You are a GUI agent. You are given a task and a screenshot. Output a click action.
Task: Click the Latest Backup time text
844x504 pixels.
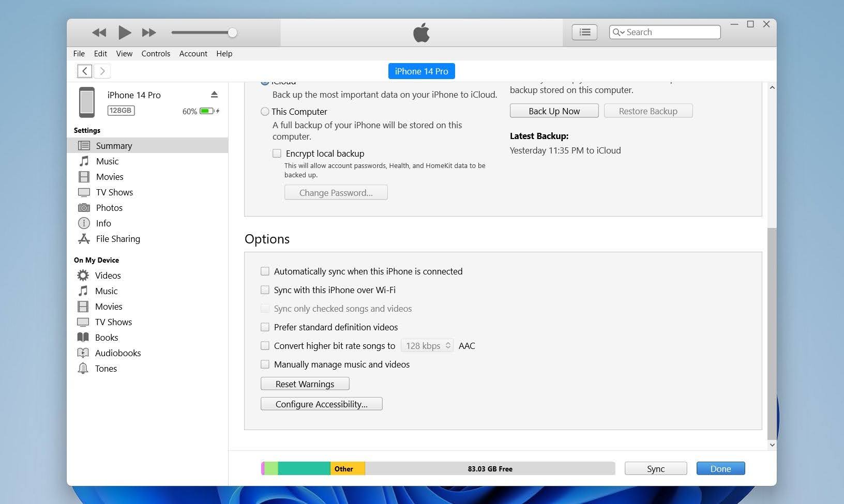565,150
